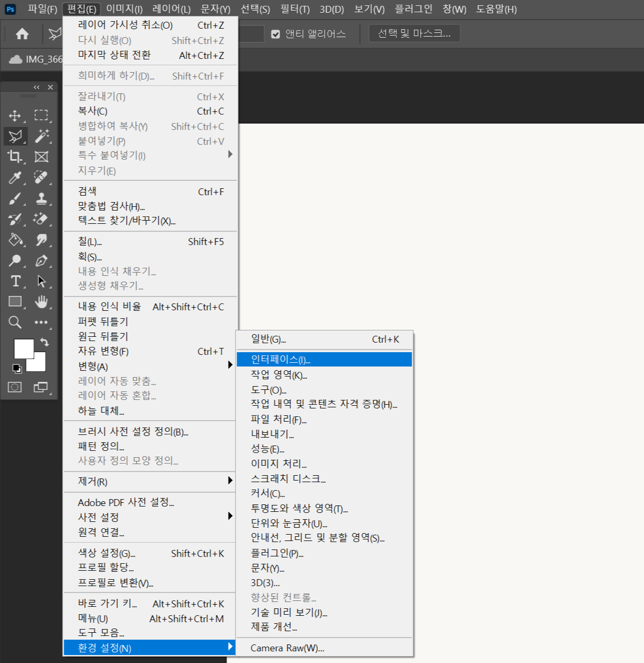Choose 성능(E)... preferences
Viewport: 644px width, 663px height.
pos(324,449)
